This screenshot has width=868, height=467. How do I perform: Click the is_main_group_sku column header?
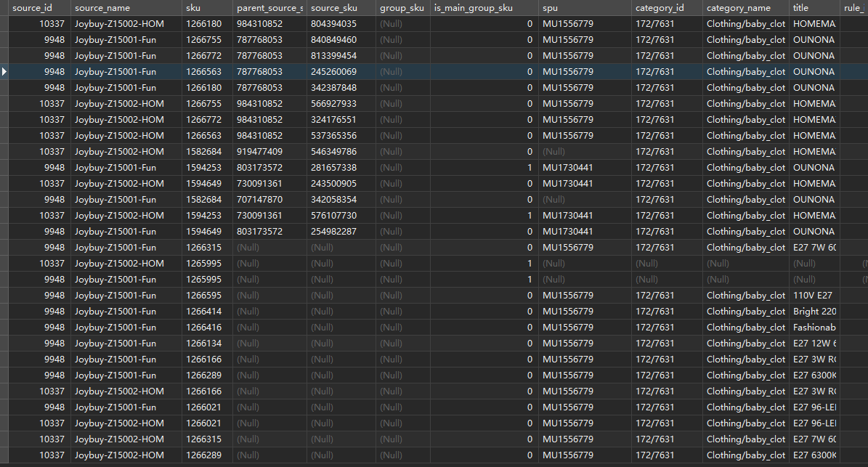484,8
